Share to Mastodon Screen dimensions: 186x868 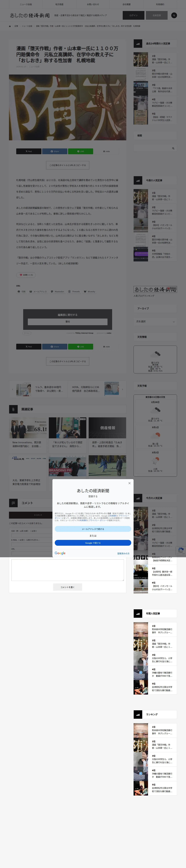point(57,292)
